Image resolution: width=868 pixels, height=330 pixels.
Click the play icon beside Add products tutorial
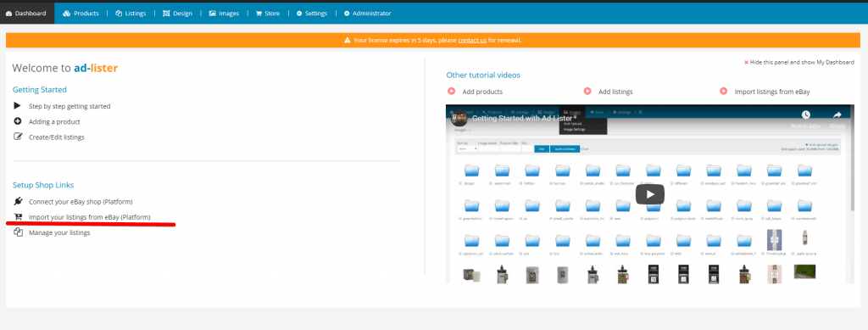tap(451, 92)
